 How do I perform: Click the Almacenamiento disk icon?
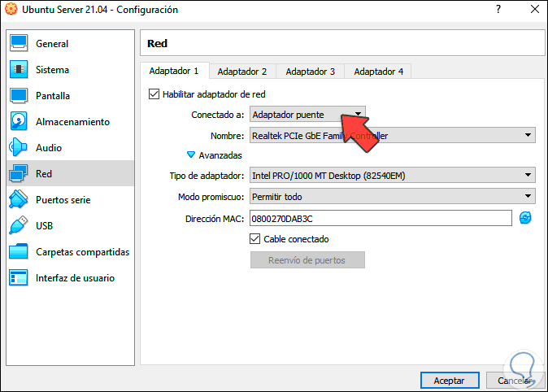[19, 121]
